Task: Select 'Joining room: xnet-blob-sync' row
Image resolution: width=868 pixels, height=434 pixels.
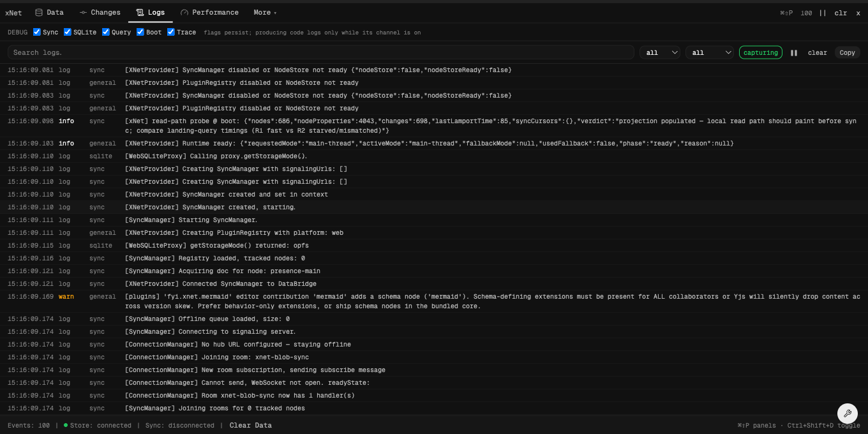Action: point(434,357)
